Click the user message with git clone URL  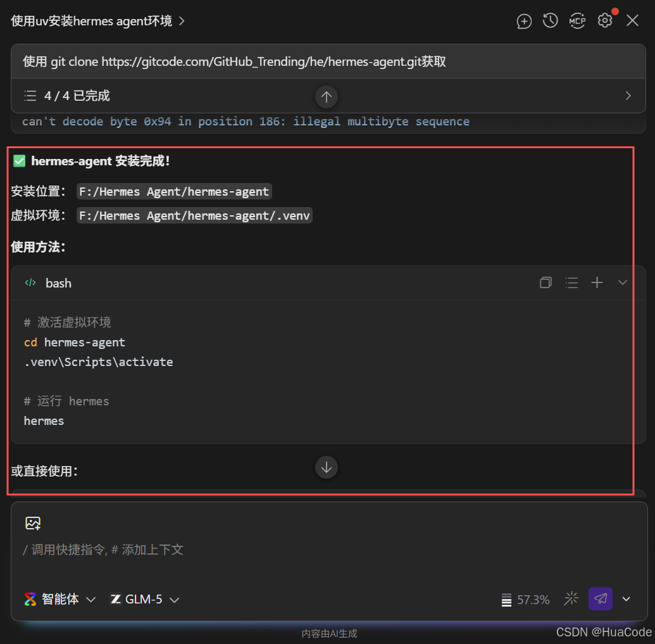pyautogui.click(x=328, y=61)
